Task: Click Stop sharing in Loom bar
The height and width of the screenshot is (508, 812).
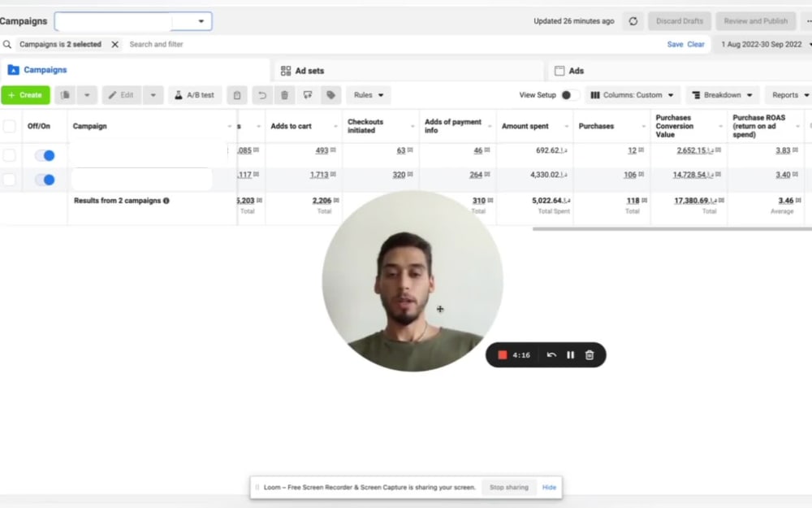Action: (x=508, y=487)
